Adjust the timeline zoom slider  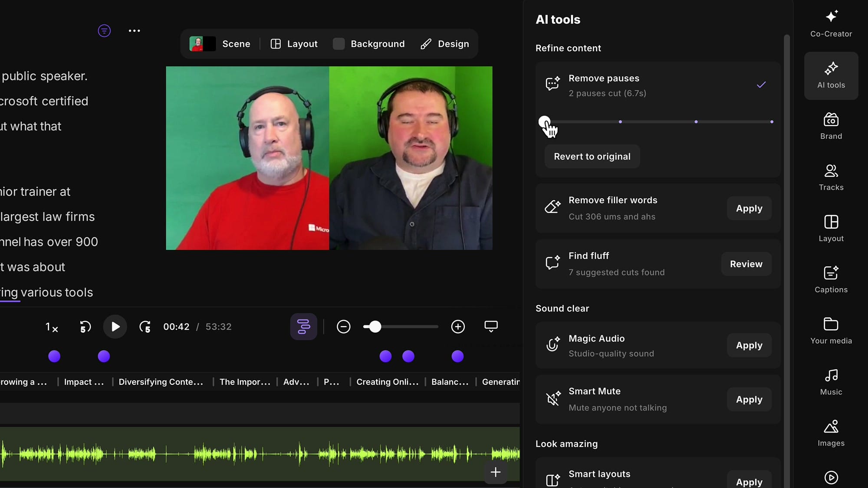coord(374,327)
